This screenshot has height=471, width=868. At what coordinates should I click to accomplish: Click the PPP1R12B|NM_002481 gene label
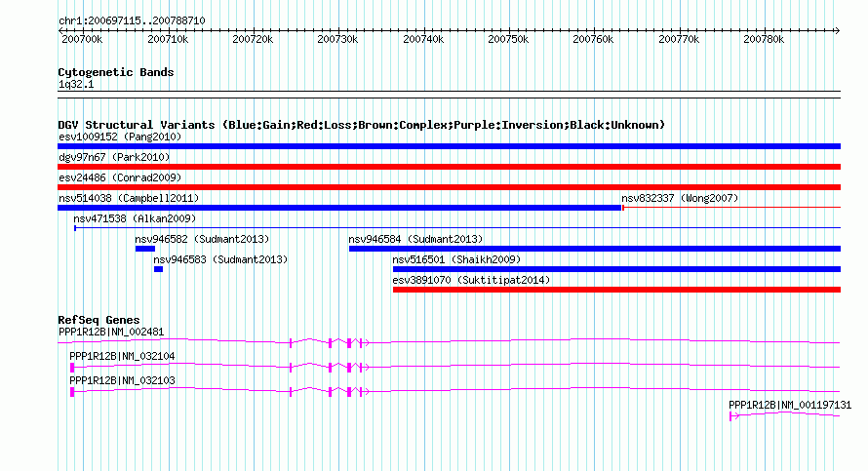click(x=111, y=333)
